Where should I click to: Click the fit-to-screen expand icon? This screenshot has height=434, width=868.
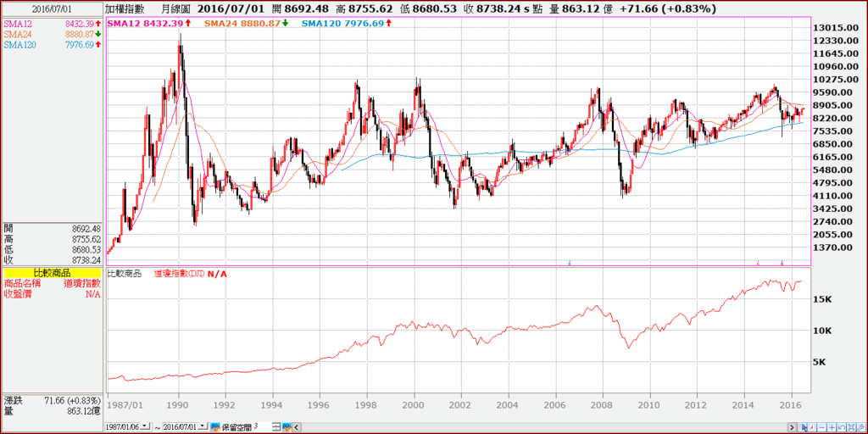click(x=851, y=427)
